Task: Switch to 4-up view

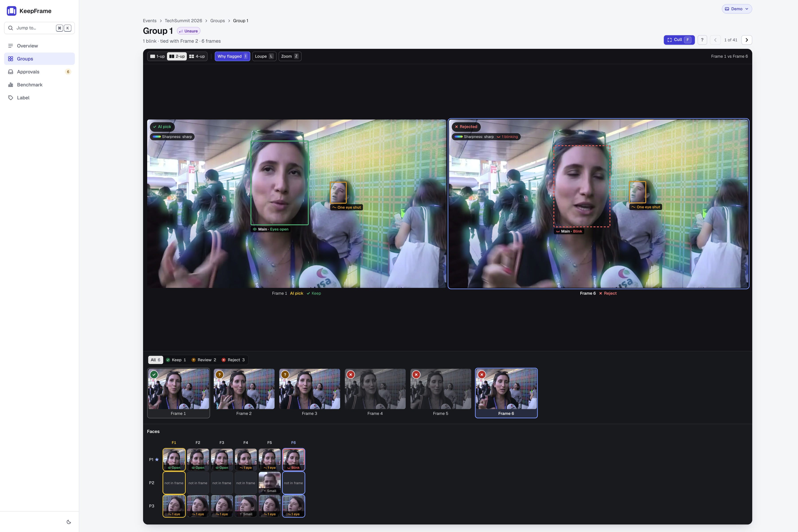Action: [x=197, y=56]
